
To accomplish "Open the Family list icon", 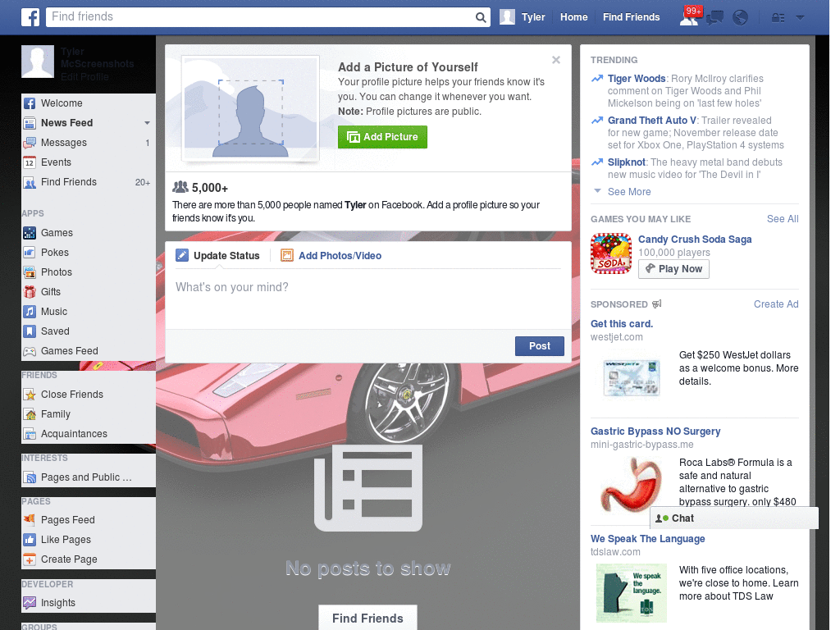I will pyautogui.click(x=30, y=414).
